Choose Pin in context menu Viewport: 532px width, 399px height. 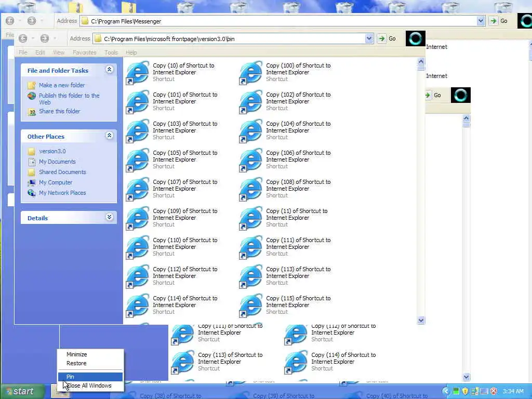tap(90, 377)
